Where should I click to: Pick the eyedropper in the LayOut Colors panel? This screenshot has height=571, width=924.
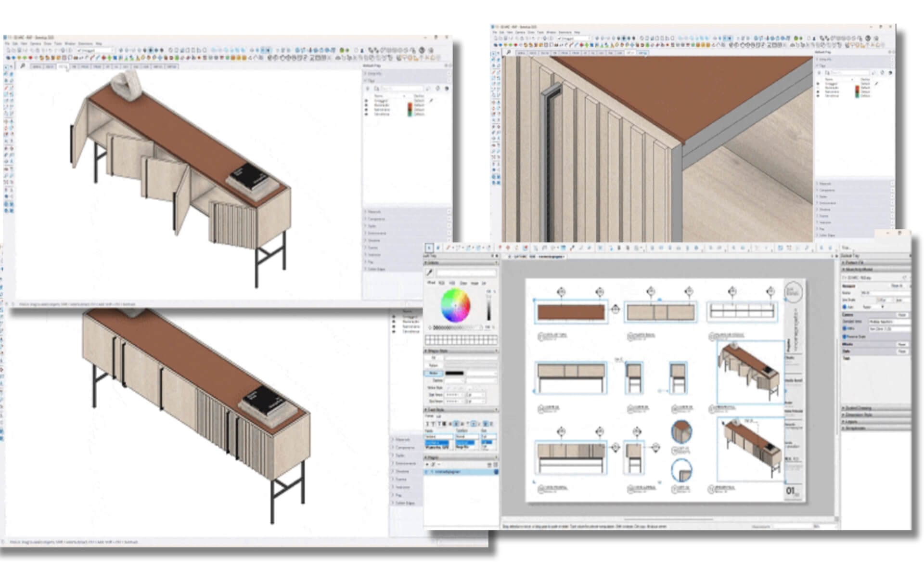[x=429, y=273]
